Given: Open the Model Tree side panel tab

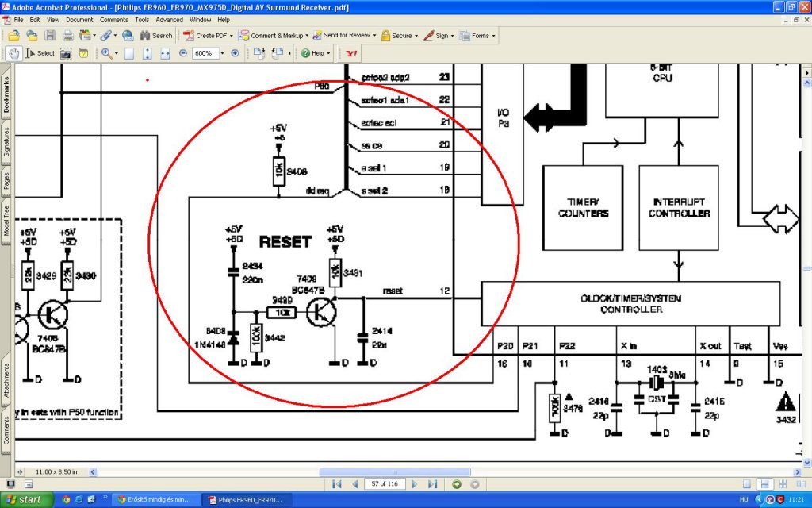Looking at the screenshot, I should pos(6,221).
